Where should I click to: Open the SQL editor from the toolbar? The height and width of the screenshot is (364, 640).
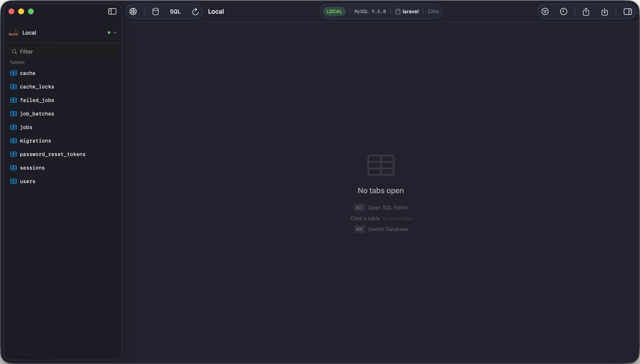pyautogui.click(x=175, y=11)
